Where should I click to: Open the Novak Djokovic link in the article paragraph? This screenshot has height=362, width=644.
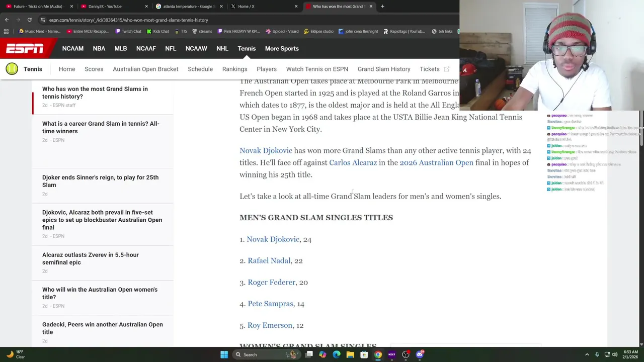pos(266,150)
